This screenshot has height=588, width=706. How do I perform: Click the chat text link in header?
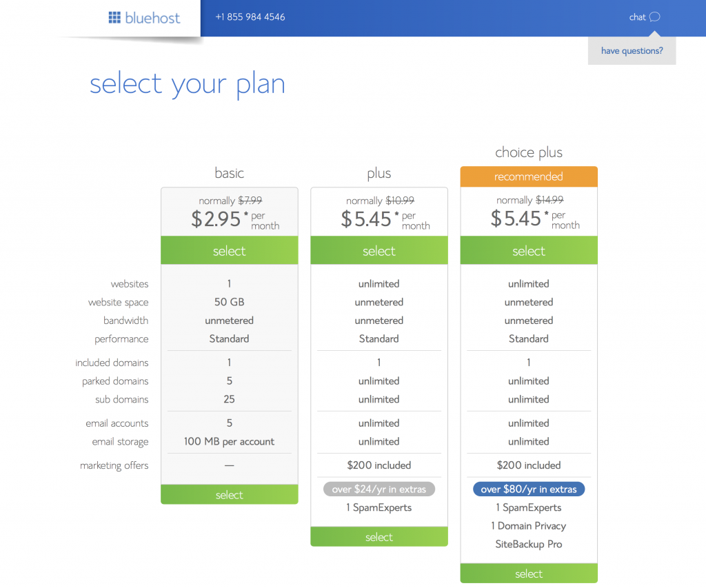[637, 17]
